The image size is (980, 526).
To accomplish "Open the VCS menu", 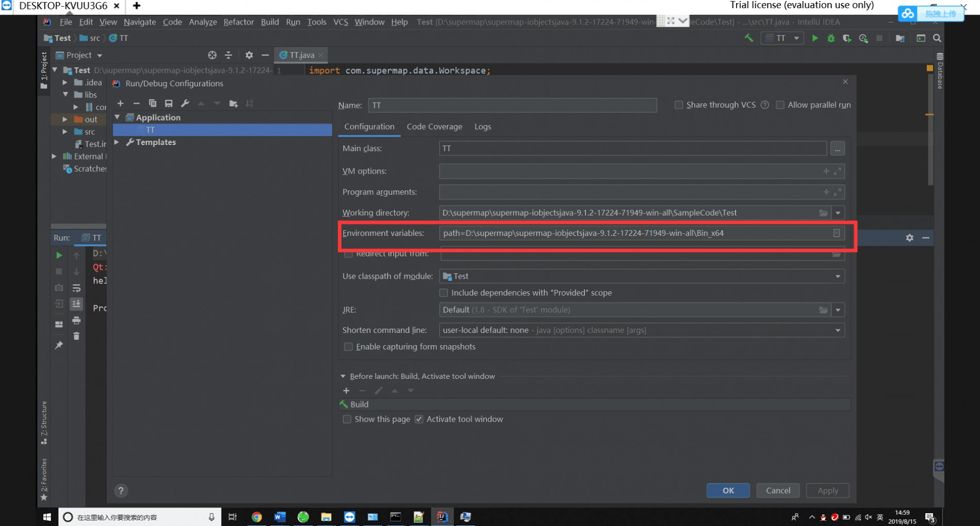I will pyautogui.click(x=340, y=22).
